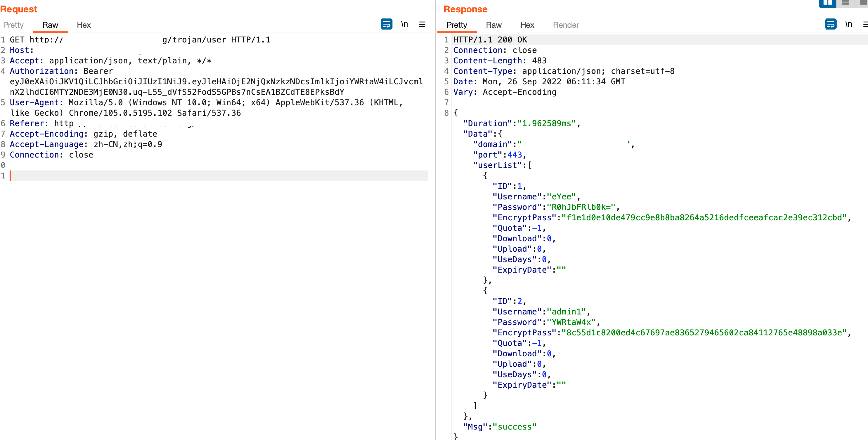
Task: Toggle non-printable characters in Request panel
Action: click(x=404, y=24)
